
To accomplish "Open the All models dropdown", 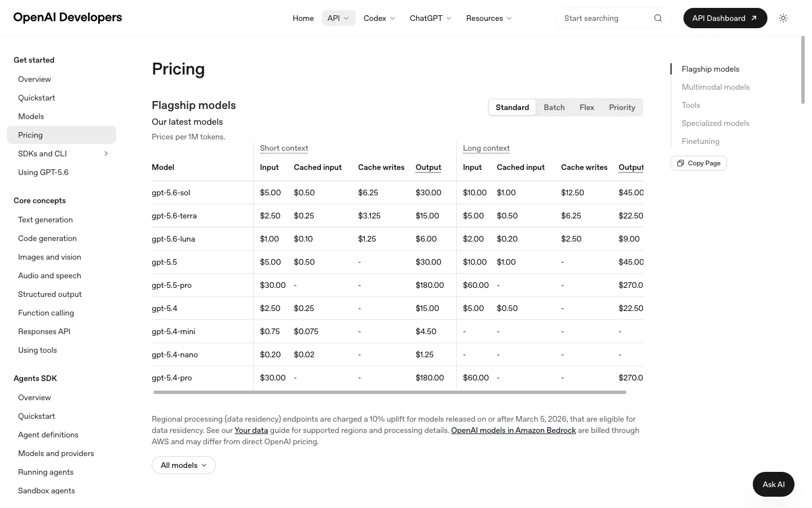I will (x=184, y=465).
